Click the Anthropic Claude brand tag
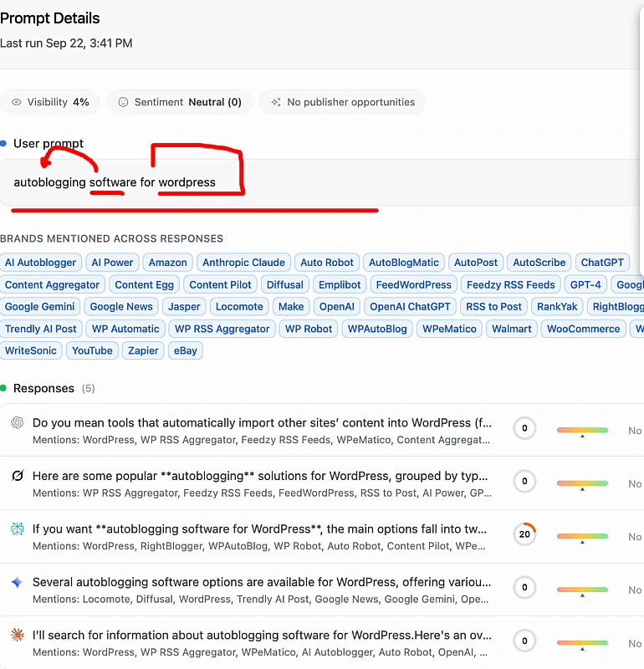Image resolution: width=644 pixels, height=669 pixels. pos(243,263)
